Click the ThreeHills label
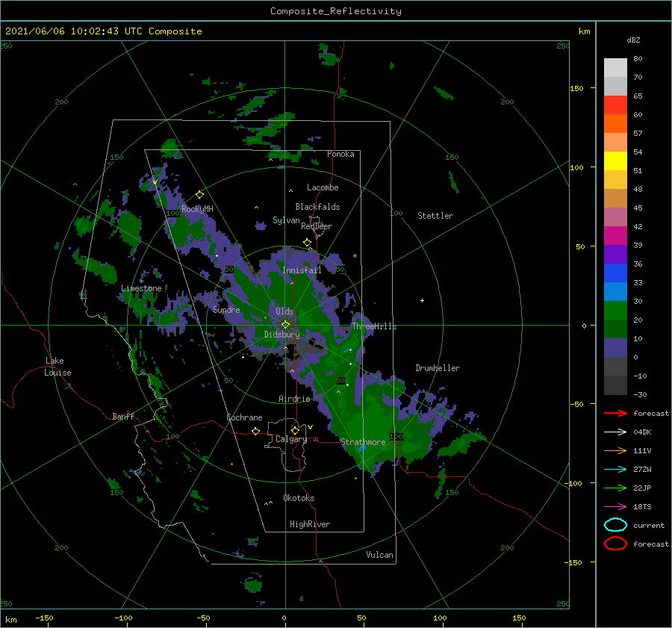The width and height of the screenshot is (672, 628). click(375, 326)
